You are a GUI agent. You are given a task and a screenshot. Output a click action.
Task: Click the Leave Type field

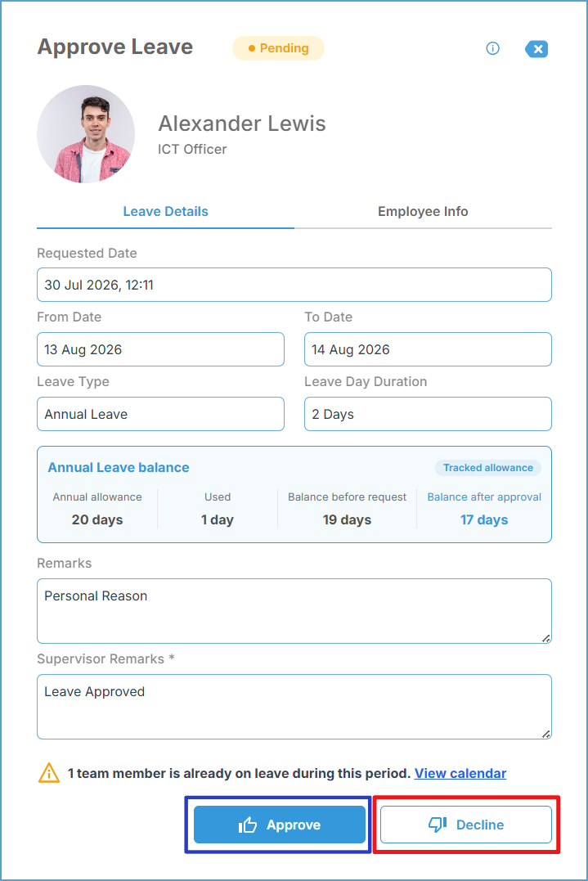(x=160, y=414)
